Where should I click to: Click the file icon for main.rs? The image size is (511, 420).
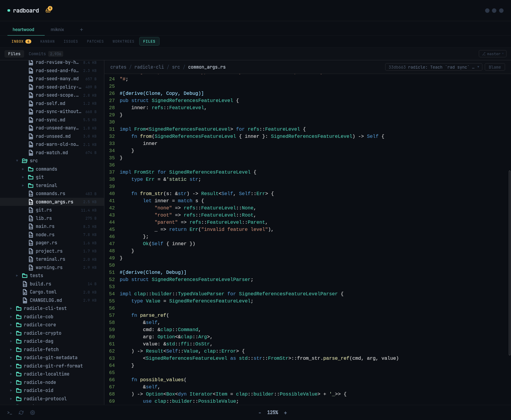(31, 226)
